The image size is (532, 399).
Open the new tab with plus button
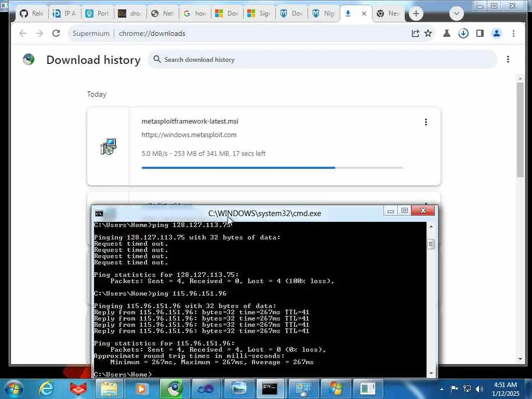pos(416,14)
